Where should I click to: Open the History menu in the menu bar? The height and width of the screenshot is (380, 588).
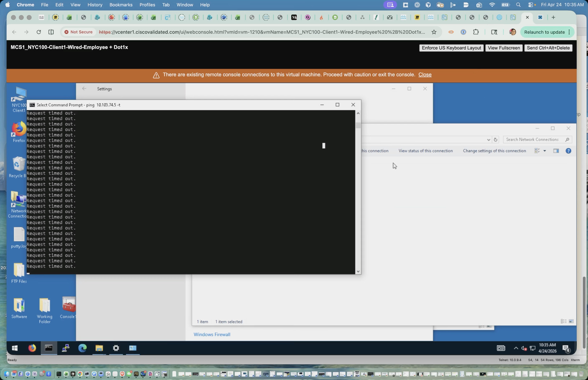(95, 5)
